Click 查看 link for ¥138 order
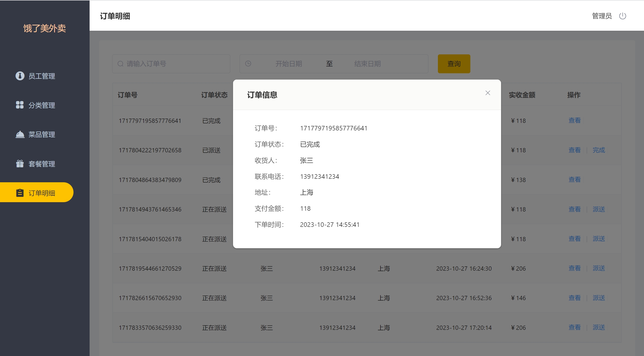Image resolution: width=644 pixels, height=356 pixels. tap(574, 180)
